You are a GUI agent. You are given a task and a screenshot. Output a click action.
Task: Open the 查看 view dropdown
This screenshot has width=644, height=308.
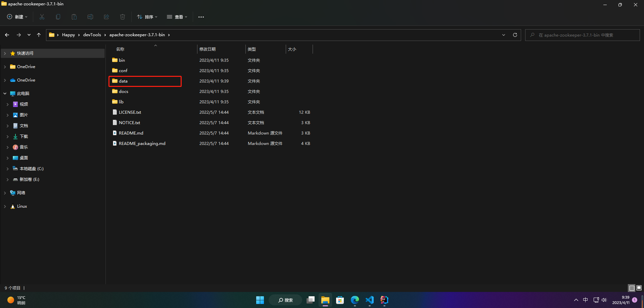click(x=177, y=17)
